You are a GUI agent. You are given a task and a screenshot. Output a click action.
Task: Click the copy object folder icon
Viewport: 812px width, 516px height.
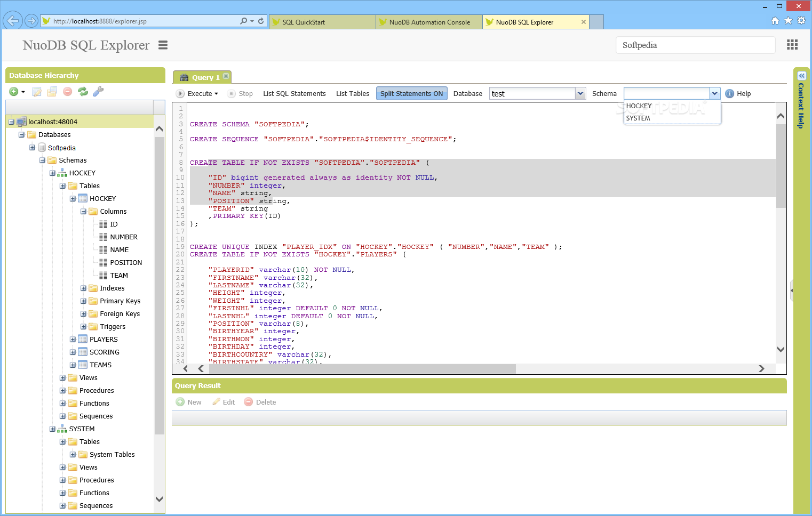click(52, 92)
